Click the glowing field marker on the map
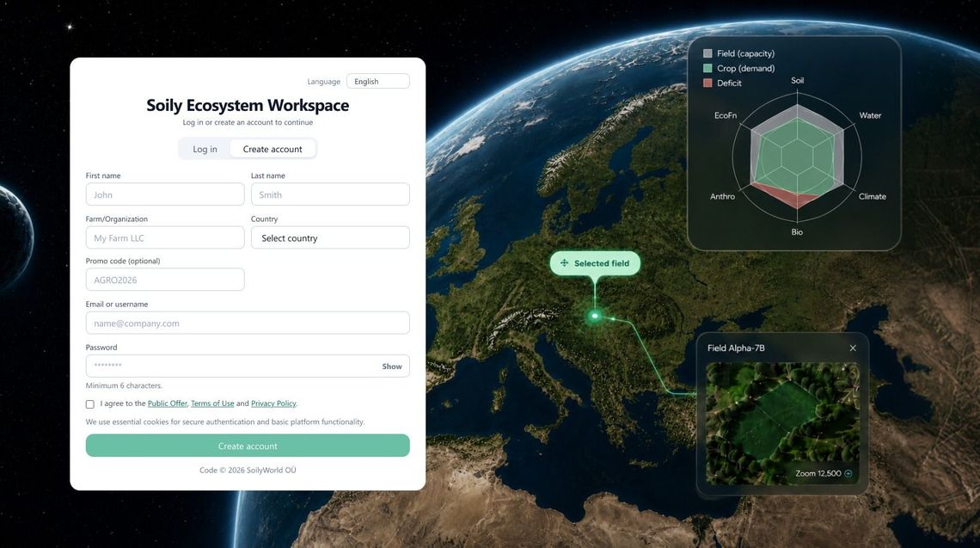980x548 pixels. coord(595,316)
